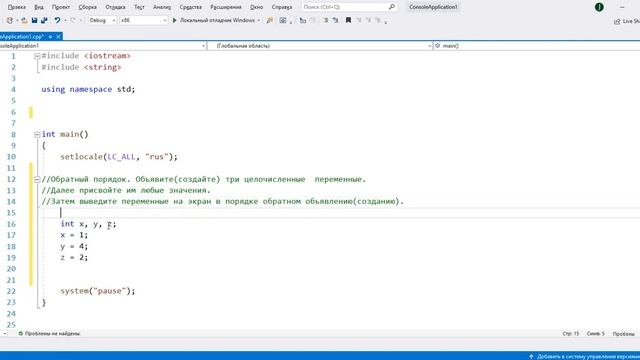Undo the last edit with Undo arrow
This screenshot has height=360, width=640.
tap(57, 20)
